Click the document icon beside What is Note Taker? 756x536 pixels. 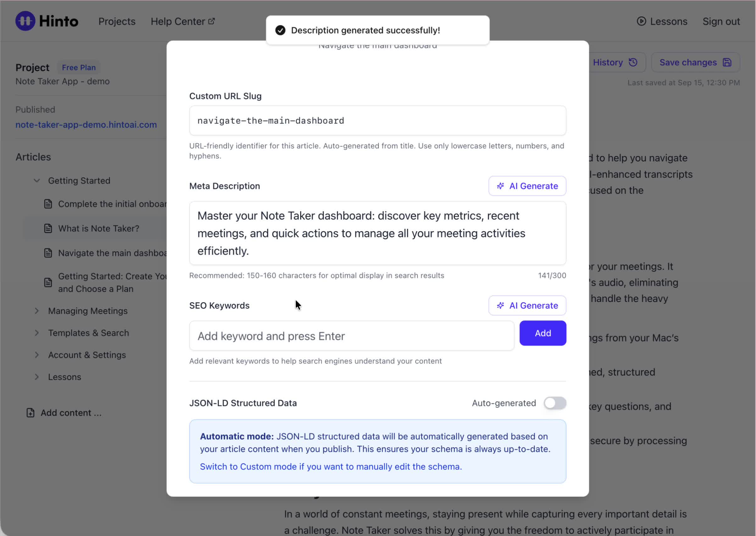pos(48,228)
